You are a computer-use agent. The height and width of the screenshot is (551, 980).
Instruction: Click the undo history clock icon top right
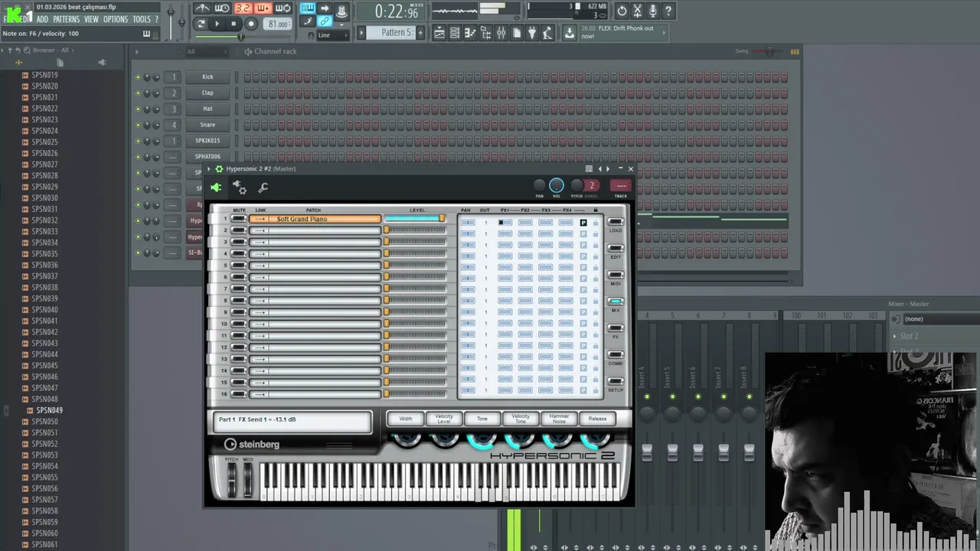tap(622, 11)
